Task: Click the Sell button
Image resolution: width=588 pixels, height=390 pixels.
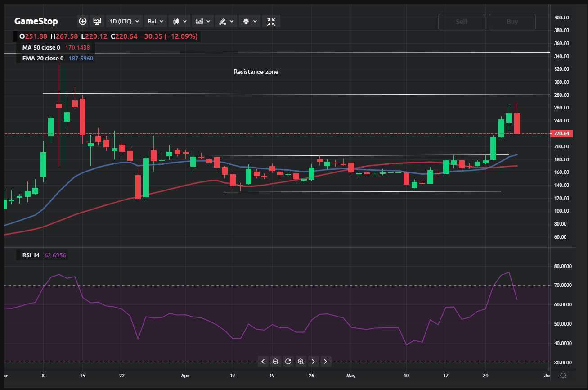Action: point(462,22)
